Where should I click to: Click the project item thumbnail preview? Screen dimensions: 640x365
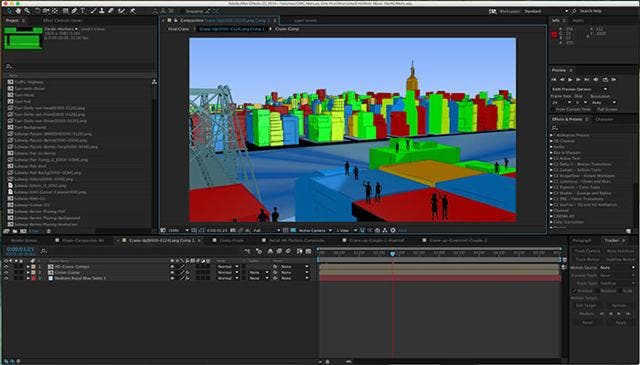tap(23, 38)
